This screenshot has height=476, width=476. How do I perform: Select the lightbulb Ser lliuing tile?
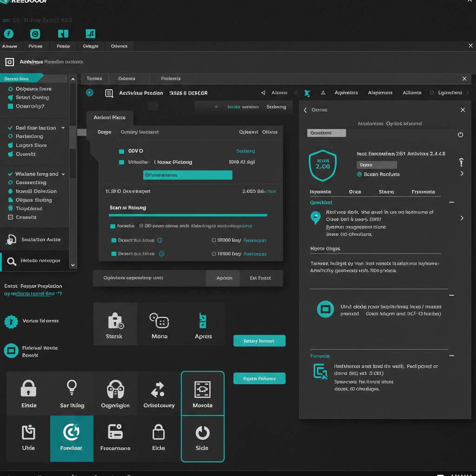[72, 394]
